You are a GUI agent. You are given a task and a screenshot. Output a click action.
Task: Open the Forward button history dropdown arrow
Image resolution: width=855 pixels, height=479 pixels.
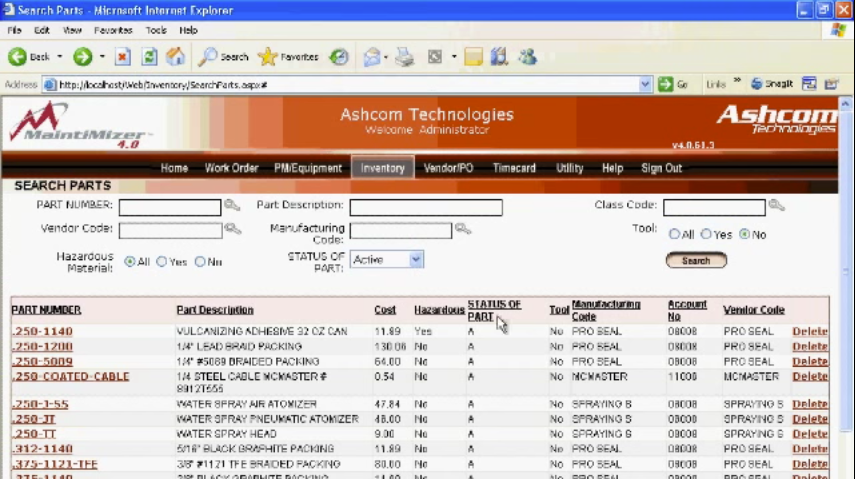click(x=102, y=56)
